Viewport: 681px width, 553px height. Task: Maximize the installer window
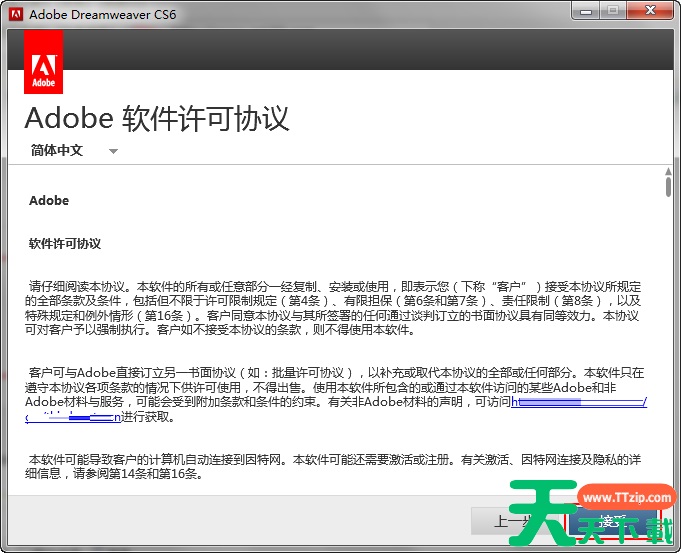point(613,12)
